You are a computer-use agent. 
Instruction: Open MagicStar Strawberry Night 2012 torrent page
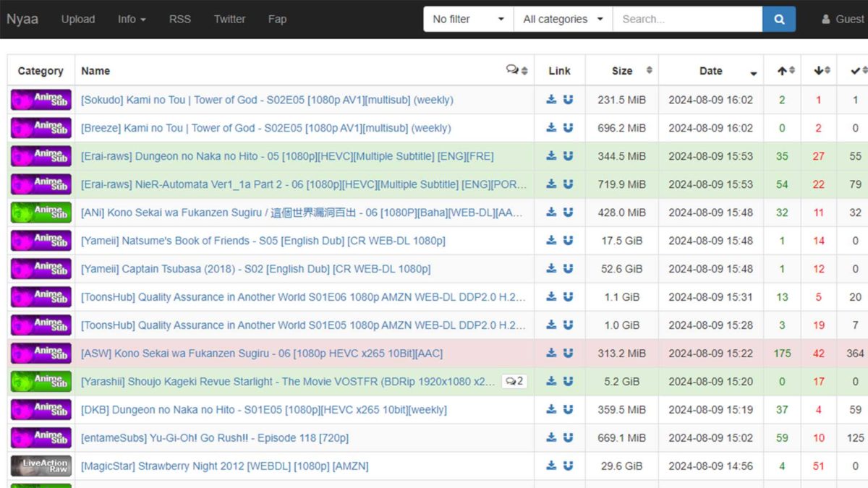[225, 466]
